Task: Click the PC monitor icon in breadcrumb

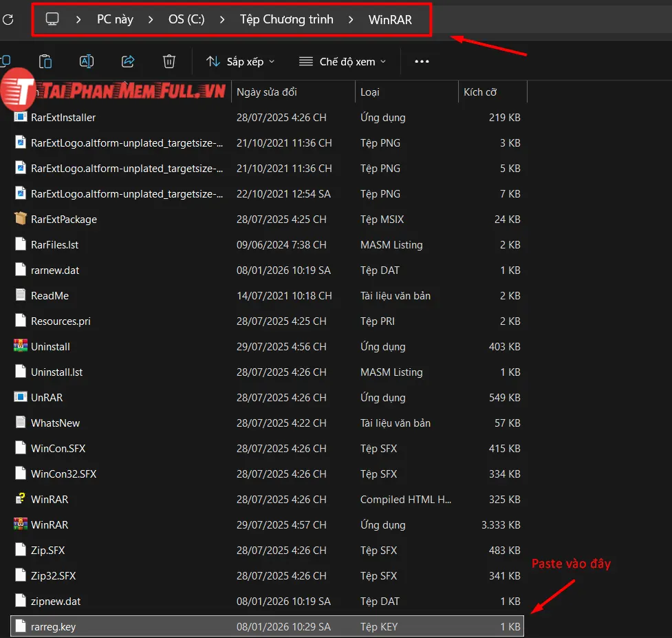Action: coord(52,19)
